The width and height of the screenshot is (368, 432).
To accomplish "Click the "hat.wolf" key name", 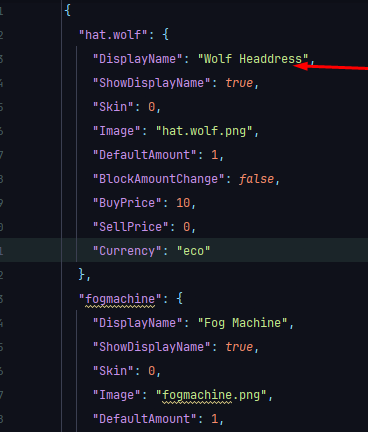I will (113, 35).
